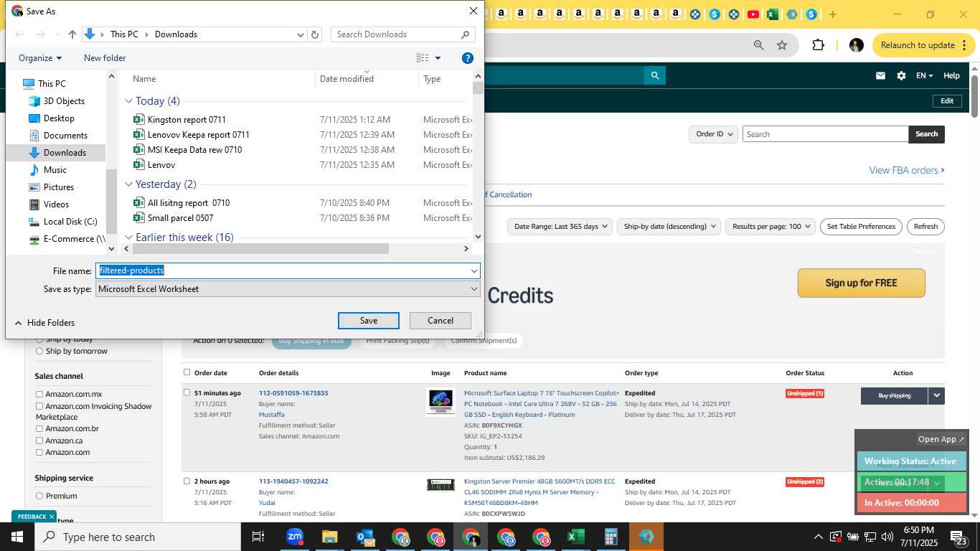This screenshot has height=551, width=980.
Task: Click Search Downloads input field
Action: (x=395, y=34)
